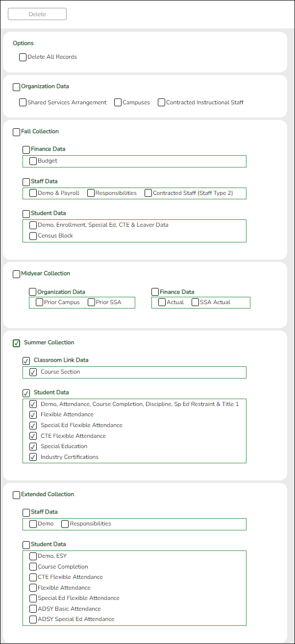Screen dimensions: 295x644
Task: Select the Census Block checkbox
Action: (33, 236)
